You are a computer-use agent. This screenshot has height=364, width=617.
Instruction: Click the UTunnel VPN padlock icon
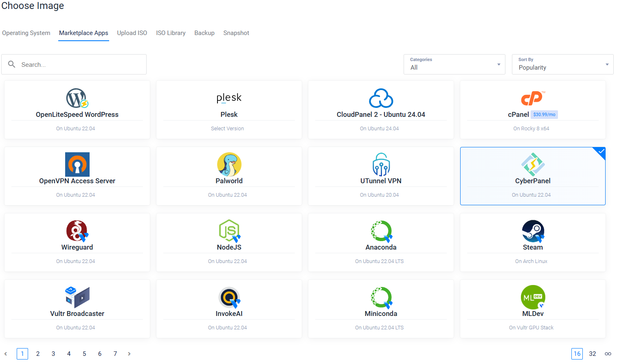[x=381, y=164]
